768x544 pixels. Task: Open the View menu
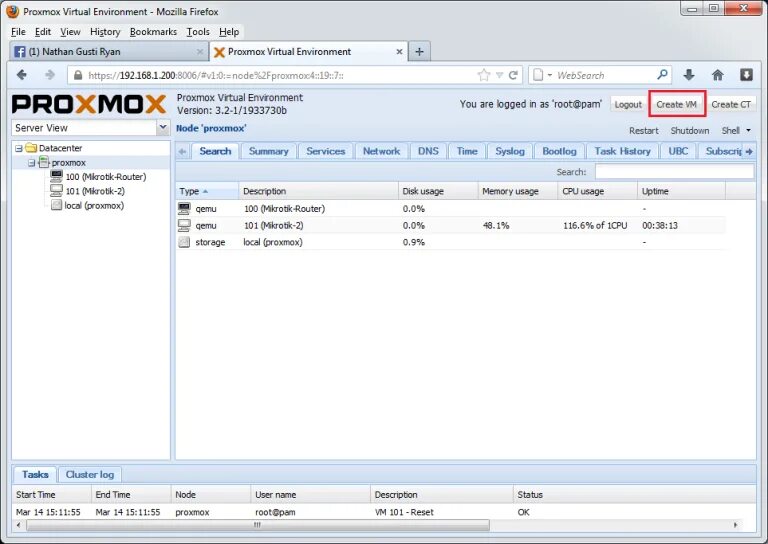tap(70, 32)
